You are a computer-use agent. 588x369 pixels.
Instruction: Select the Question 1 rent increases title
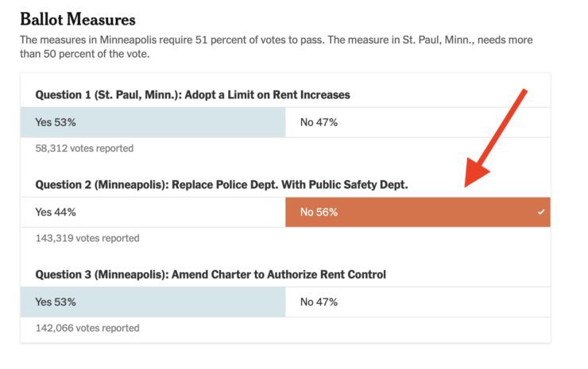[x=192, y=94]
